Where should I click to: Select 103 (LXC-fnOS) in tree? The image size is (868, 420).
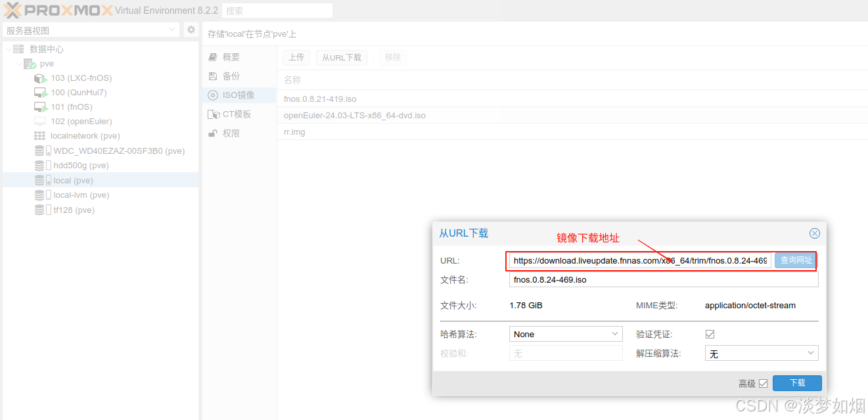(81, 78)
